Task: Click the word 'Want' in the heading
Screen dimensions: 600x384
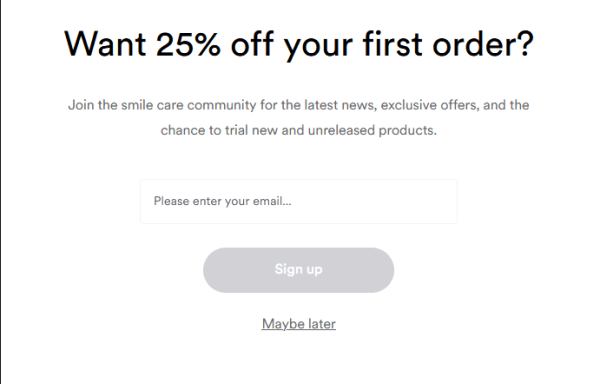Action: coord(105,44)
